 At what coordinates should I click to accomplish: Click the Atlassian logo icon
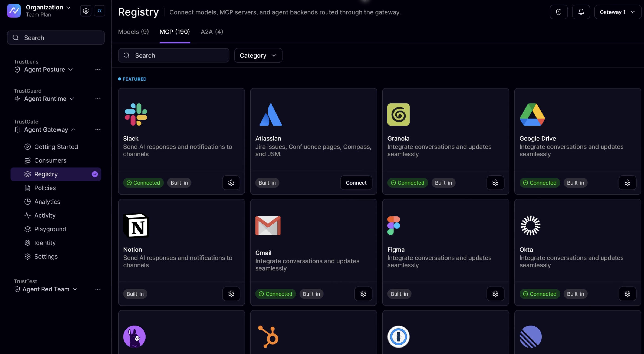271,114
